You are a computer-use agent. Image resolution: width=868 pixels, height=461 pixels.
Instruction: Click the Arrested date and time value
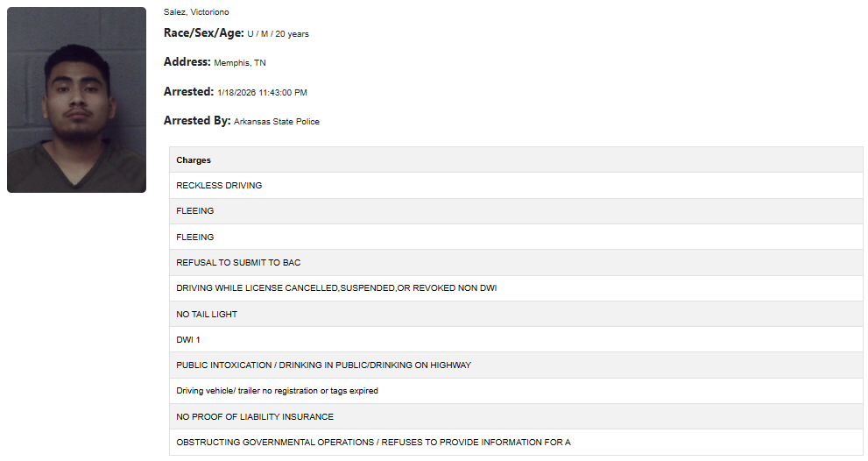pos(262,92)
